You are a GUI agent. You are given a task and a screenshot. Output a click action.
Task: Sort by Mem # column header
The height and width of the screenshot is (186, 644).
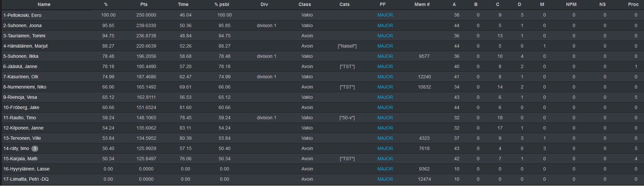pos(422,5)
